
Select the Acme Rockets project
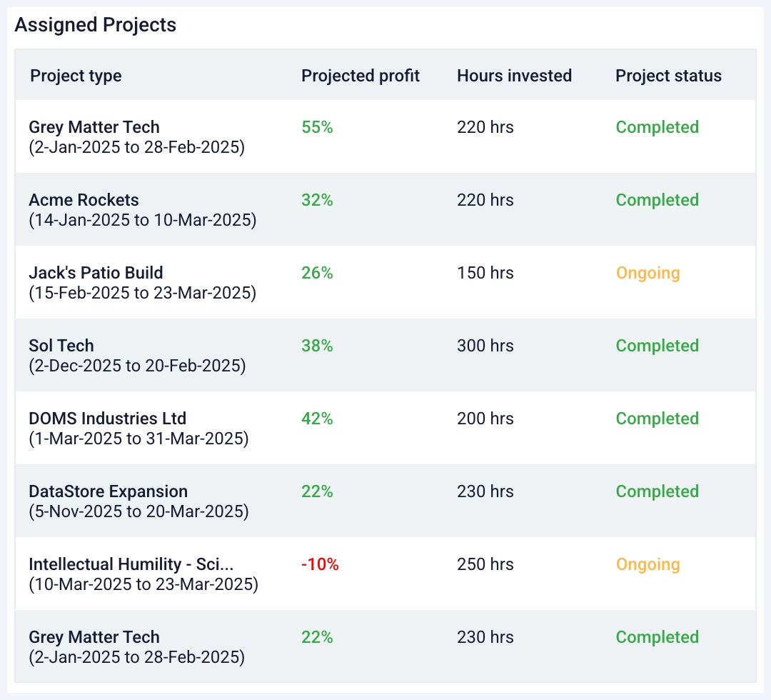click(x=84, y=200)
